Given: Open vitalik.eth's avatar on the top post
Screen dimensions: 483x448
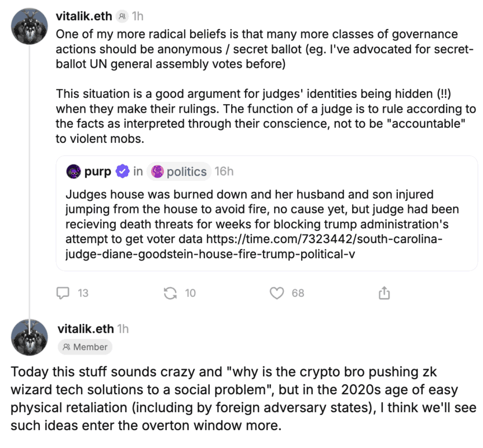Looking at the screenshot, I should (30, 25).
